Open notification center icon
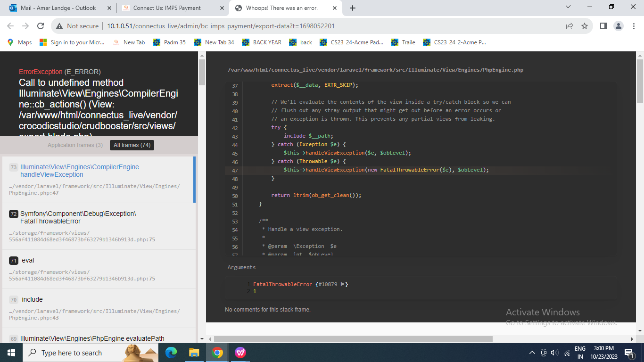 629,353
